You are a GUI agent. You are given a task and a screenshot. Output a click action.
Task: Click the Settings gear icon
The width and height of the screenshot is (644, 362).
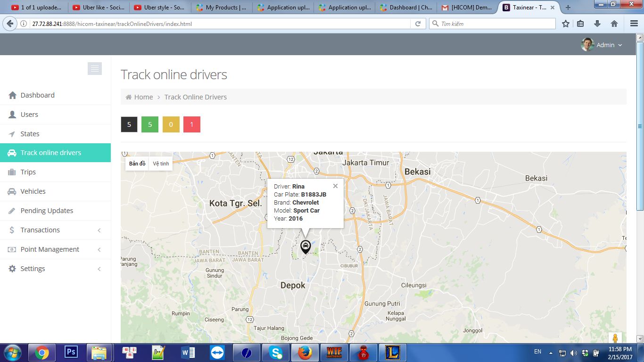tap(12, 269)
